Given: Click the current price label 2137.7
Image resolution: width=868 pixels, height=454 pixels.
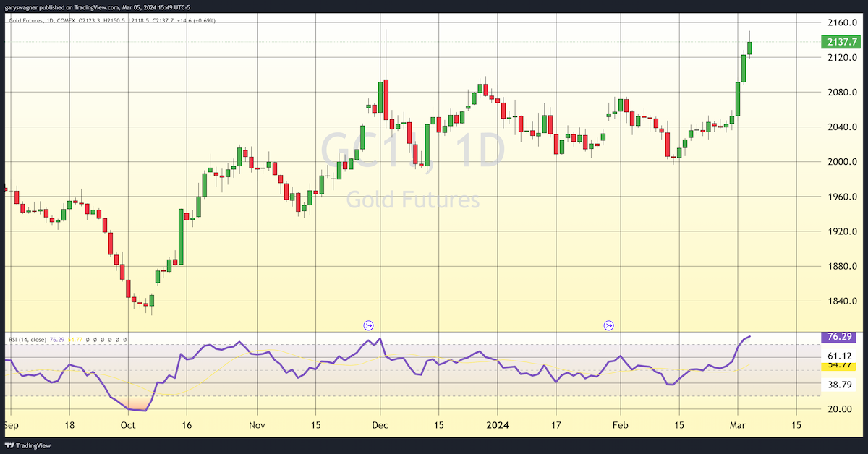Looking at the screenshot, I should click(x=843, y=43).
